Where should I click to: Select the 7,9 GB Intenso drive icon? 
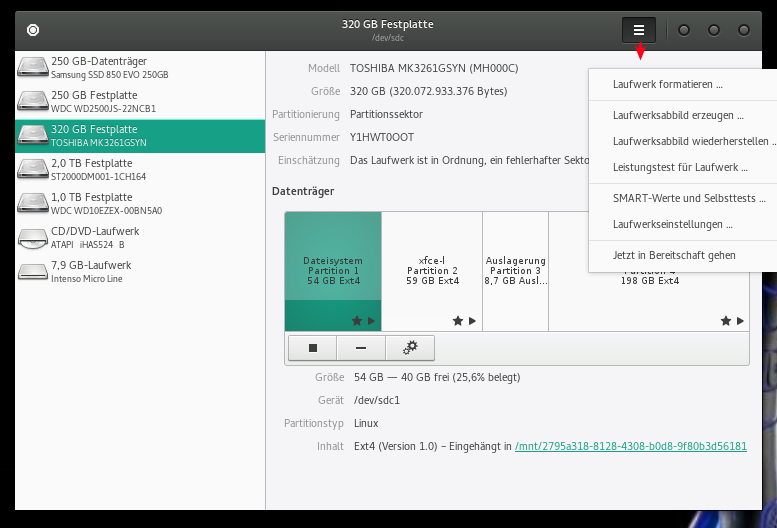(33, 271)
